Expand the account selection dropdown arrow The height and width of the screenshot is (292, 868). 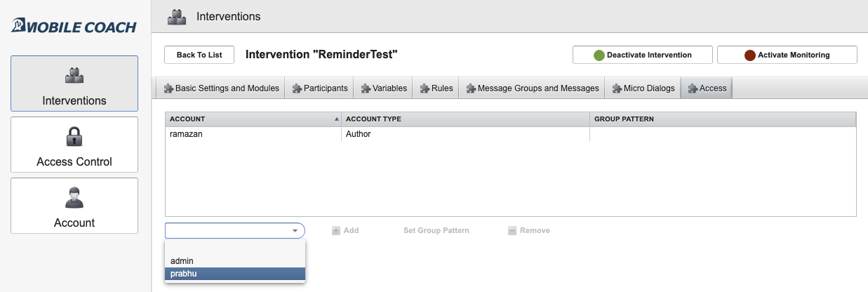coord(295,230)
